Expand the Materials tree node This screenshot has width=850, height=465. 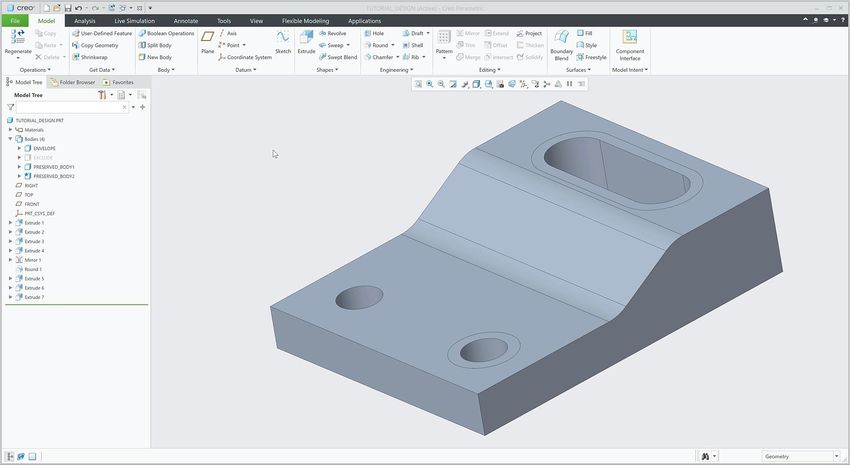10,130
